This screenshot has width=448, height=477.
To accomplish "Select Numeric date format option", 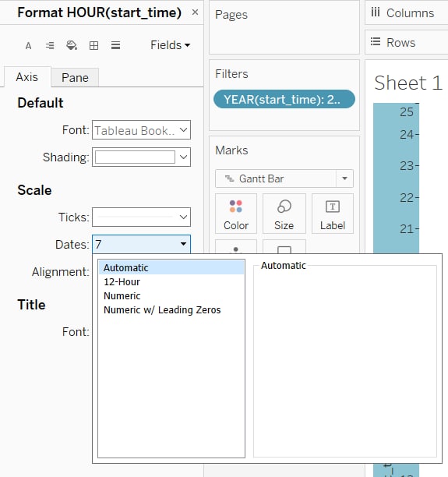I will pos(171,295).
